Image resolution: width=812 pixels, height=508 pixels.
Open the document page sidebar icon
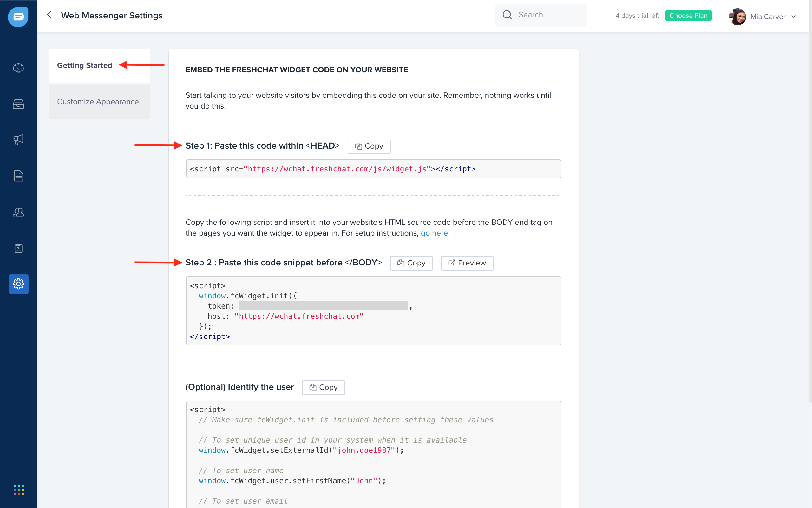18,176
